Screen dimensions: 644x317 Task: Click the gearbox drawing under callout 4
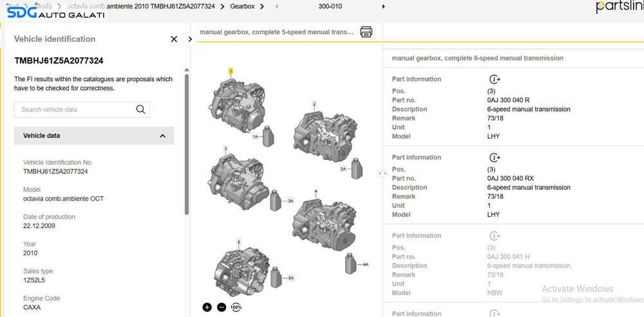(324, 225)
